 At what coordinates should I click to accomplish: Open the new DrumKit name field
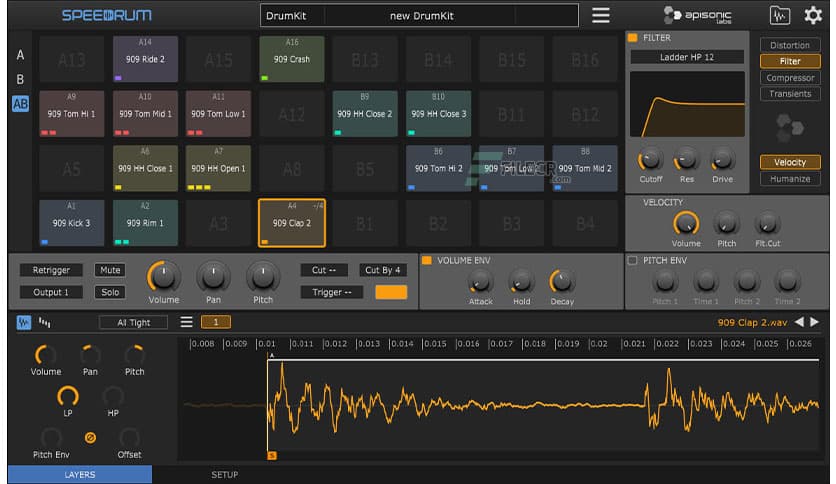click(421, 15)
